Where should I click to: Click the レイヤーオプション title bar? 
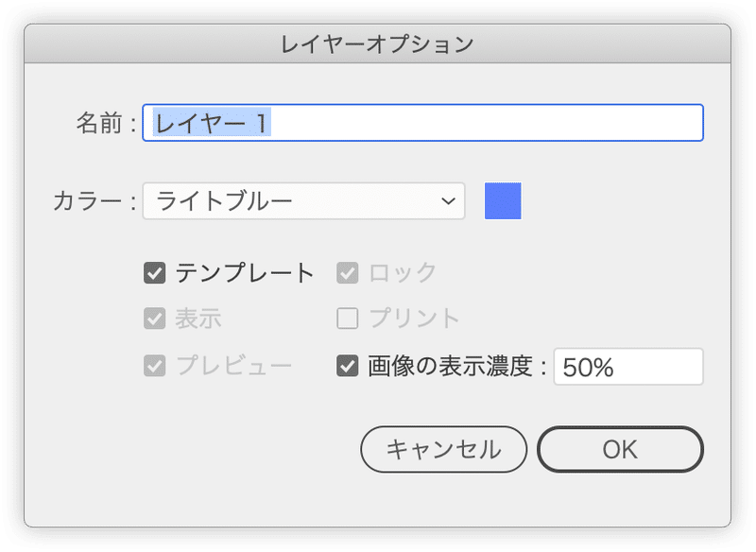377,43
